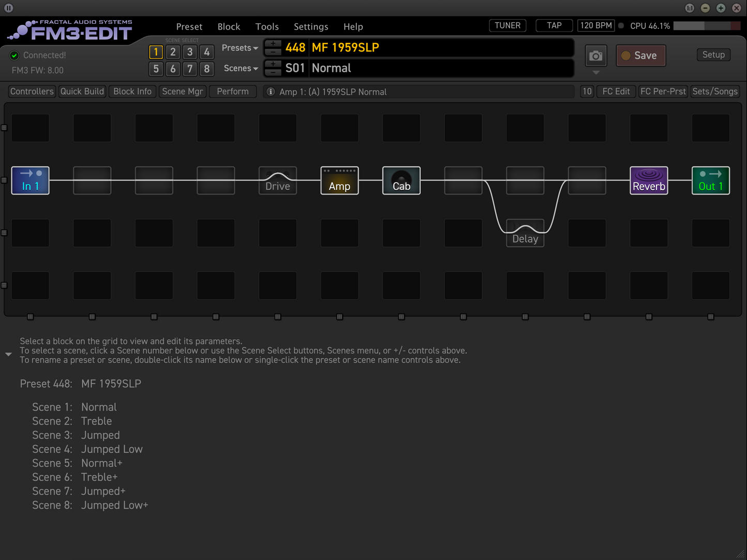The width and height of the screenshot is (747, 560).
Task: Open the Tools menu
Action: (267, 26)
